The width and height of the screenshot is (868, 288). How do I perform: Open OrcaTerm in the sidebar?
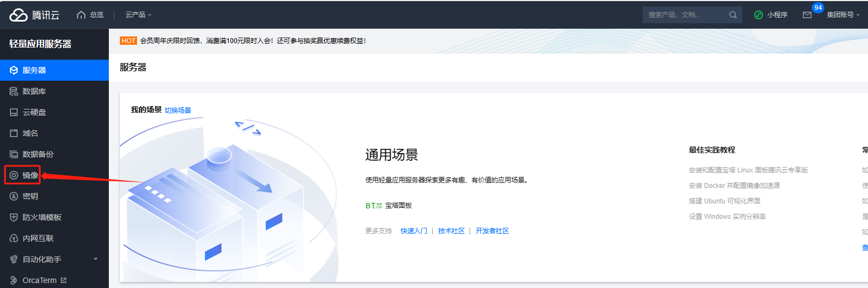point(54,280)
